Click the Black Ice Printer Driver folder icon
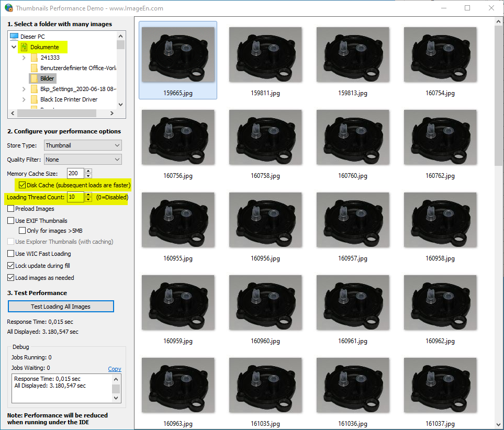Viewport: 504px width, 430px height. (35, 99)
